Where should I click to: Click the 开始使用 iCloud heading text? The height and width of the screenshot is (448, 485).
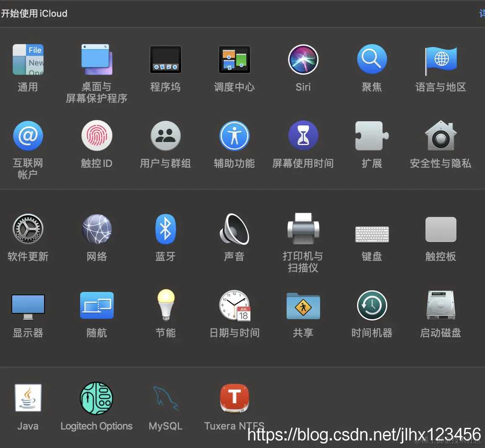click(34, 13)
